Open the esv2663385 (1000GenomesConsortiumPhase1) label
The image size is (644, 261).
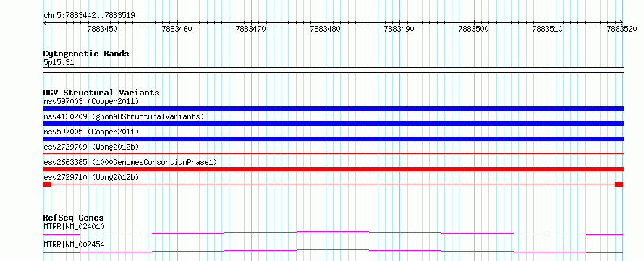pos(130,162)
